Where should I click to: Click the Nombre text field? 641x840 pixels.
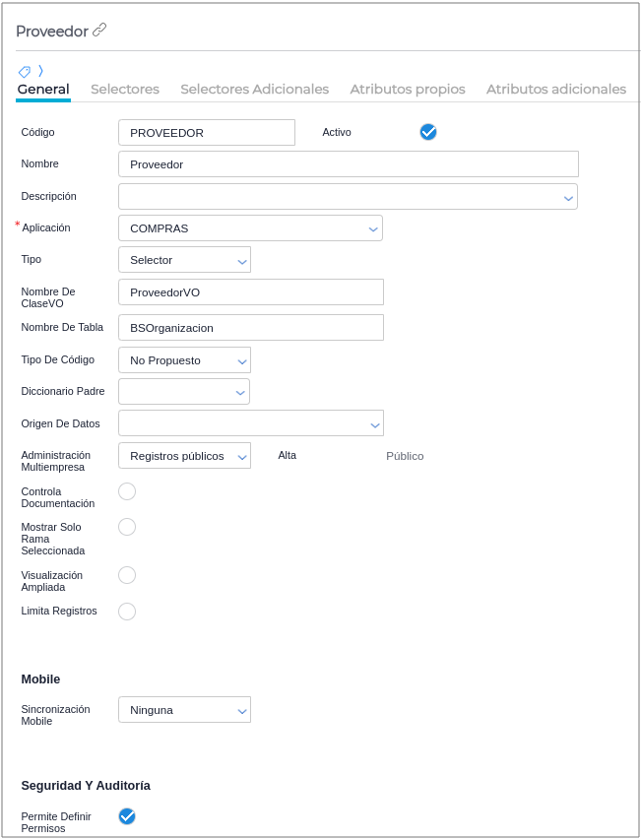(348, 164)
